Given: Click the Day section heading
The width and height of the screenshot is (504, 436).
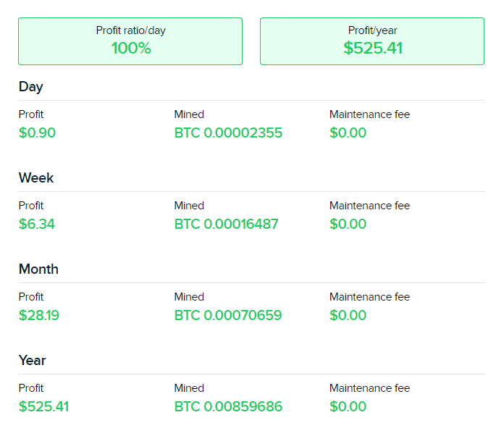Looking at the screenshot, I should pos(31,87).
